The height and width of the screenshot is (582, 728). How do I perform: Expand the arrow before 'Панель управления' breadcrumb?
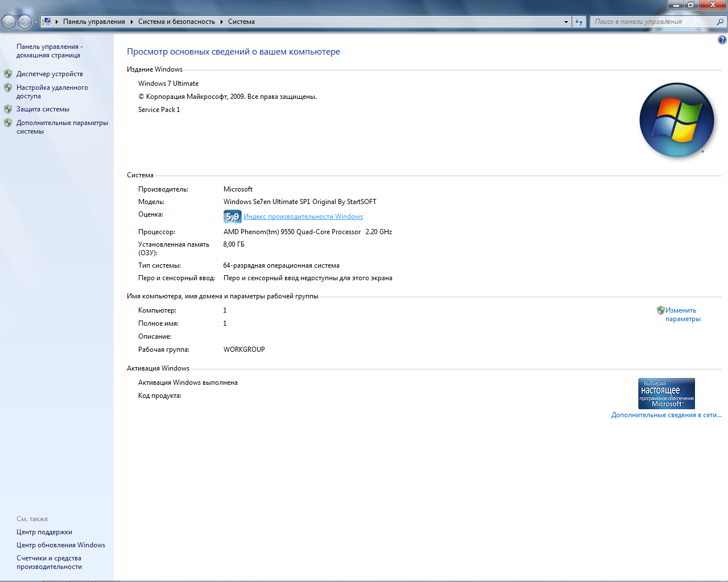57,22
